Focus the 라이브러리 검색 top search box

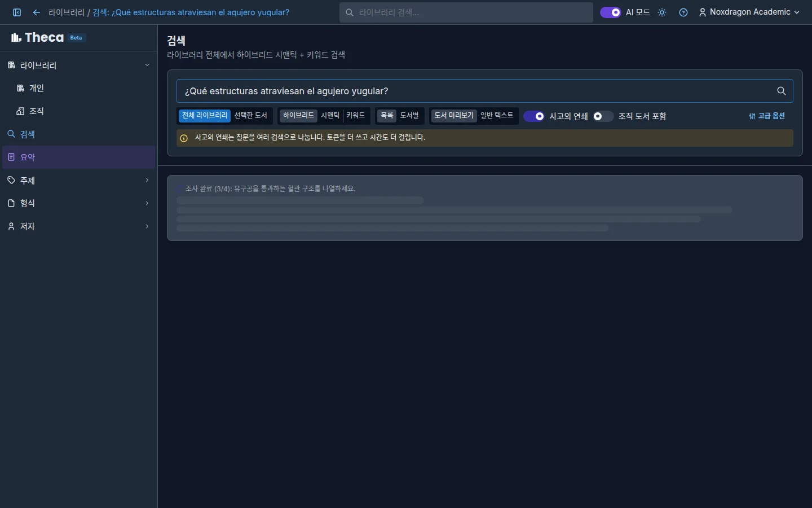coord(466,12)
